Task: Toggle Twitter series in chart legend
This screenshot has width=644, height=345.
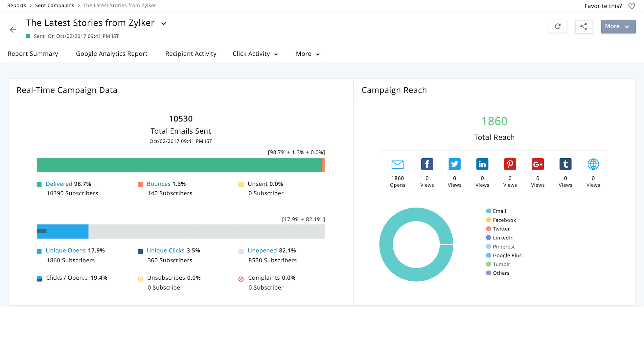Action: pyautogui.click(x=501, y=229)
